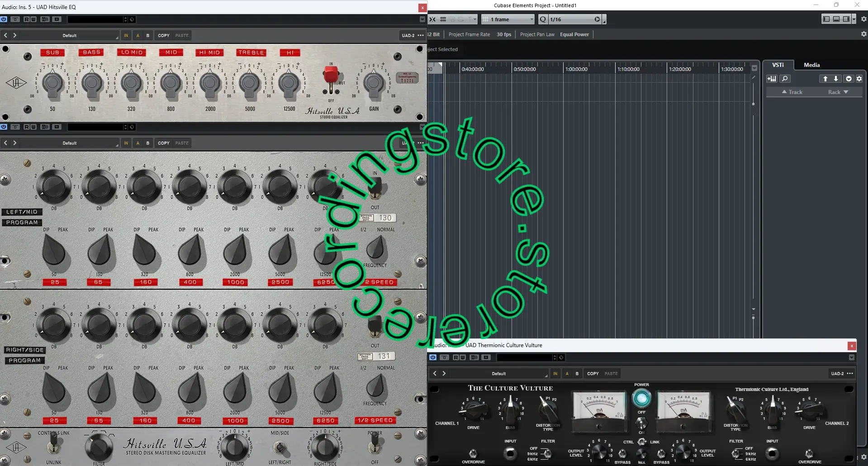Open the 1 frame grid type dropdown
Viewport: 868px width, 466px height.
click(x=508, y=19)
